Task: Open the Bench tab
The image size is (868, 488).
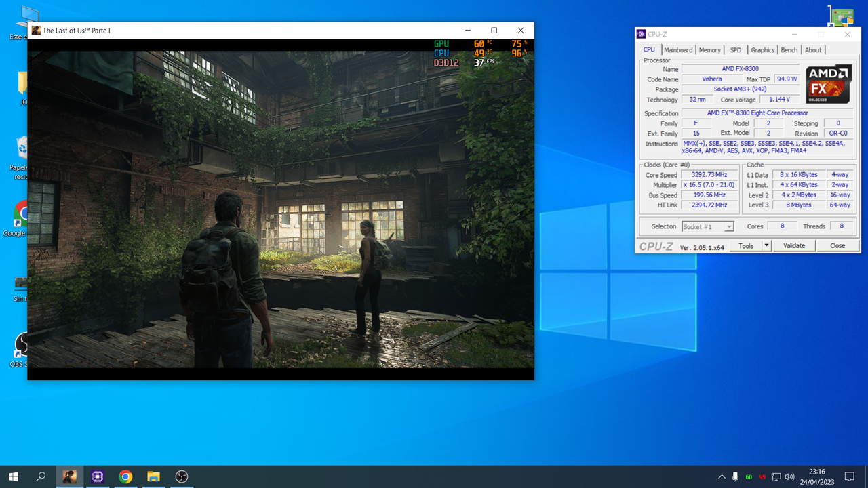Action: click(x=789, y=50)
